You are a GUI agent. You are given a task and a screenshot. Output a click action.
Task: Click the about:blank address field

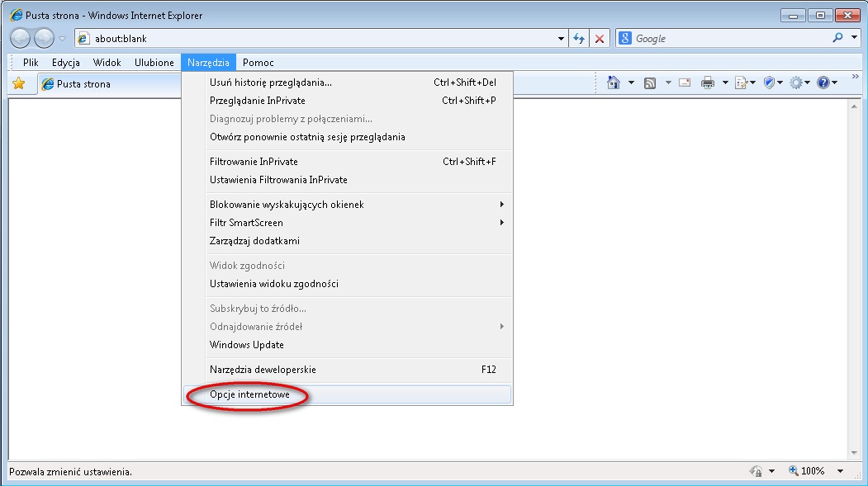323,39
